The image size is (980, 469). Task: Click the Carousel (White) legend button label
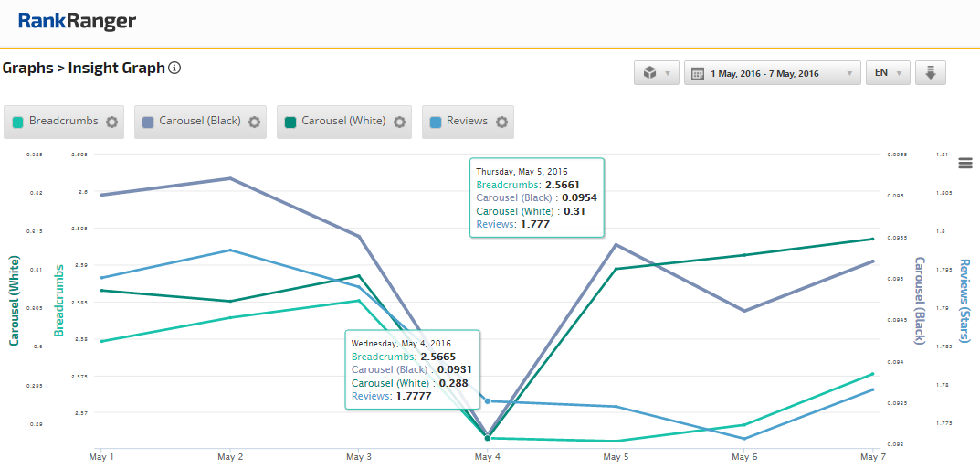click(343, 122)
